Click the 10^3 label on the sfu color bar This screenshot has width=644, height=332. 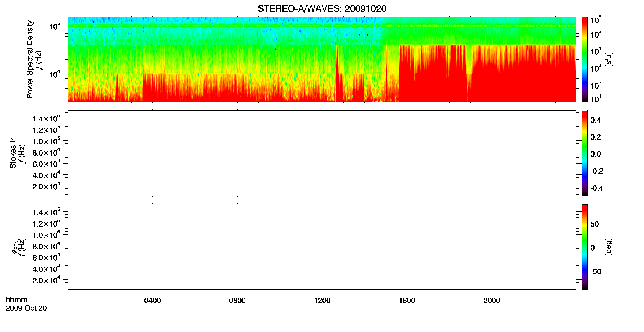click(596, 68)
